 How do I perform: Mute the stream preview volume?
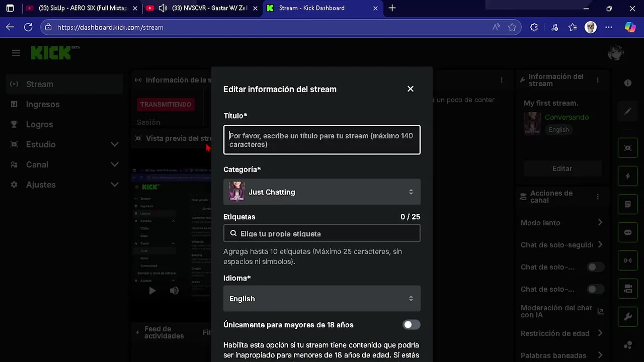(x=174, y=291)
